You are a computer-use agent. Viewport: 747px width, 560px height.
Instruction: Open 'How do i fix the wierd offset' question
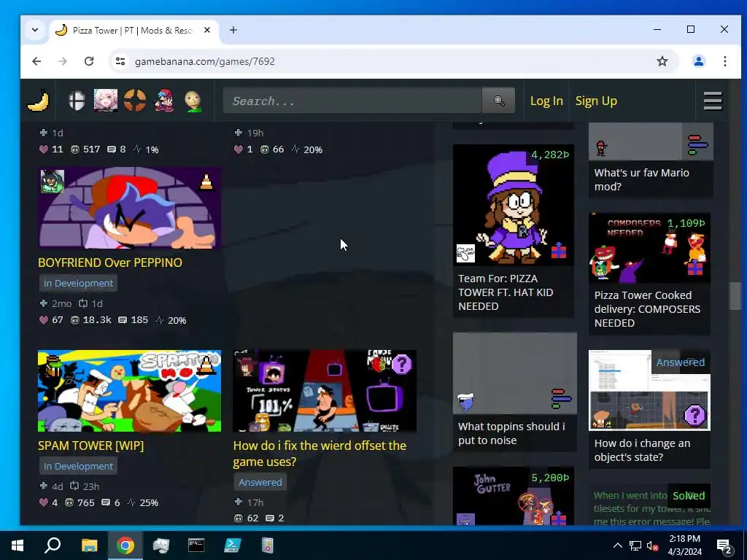pos(320,454)
